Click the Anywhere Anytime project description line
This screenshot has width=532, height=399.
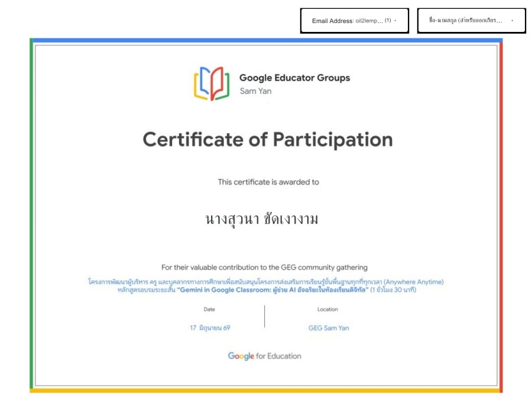(265, 281)
